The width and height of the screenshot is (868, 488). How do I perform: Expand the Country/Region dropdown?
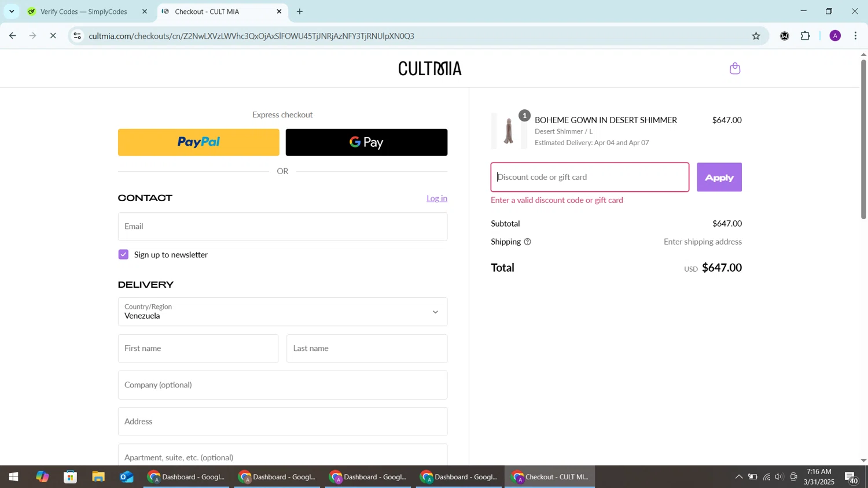pyautogui.click(x=282, y=312)
